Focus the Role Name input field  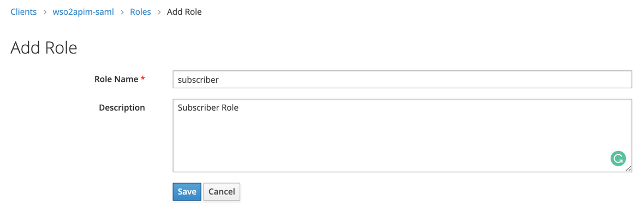point(402,80)
